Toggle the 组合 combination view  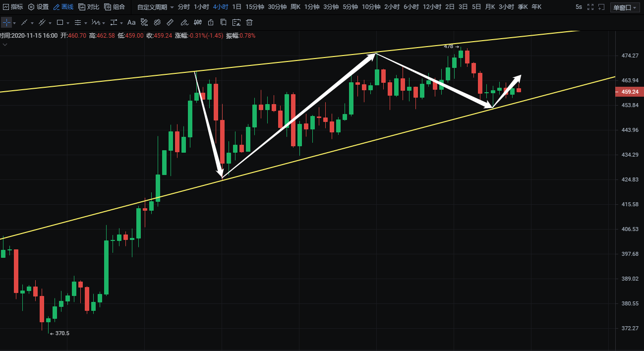pyautogui.click(x=115, y=7)
